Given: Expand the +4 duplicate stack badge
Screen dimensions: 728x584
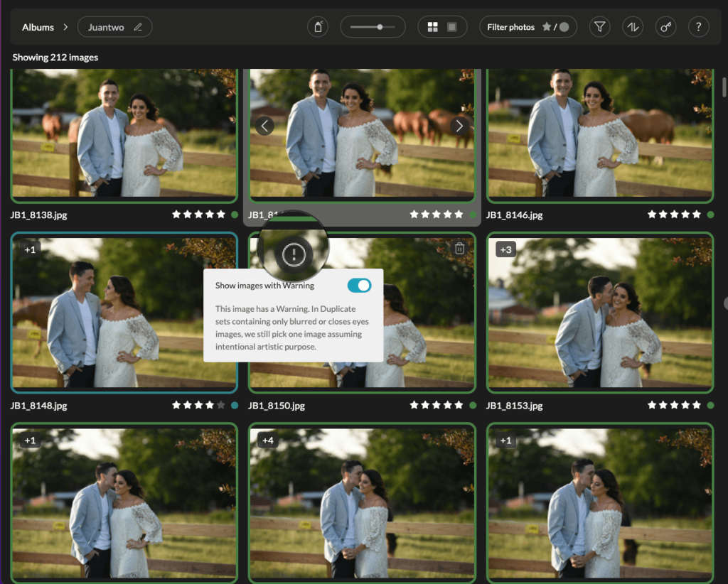Looking at the screenshot, I should tap(268, 440).
